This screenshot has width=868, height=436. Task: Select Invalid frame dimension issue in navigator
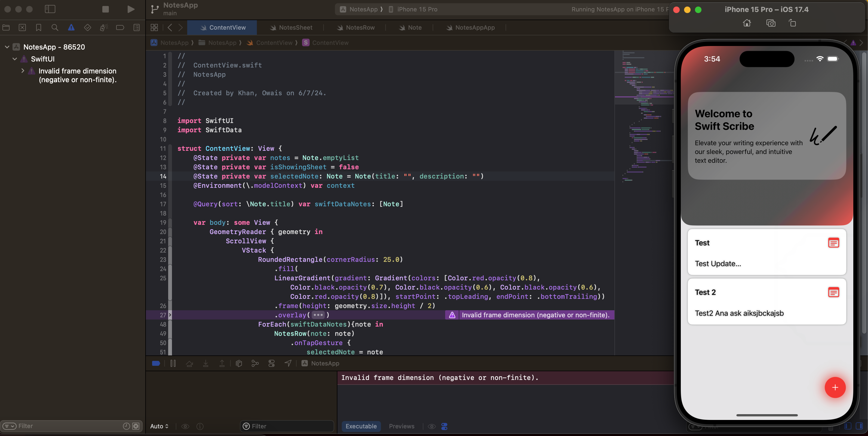point(78,75)
